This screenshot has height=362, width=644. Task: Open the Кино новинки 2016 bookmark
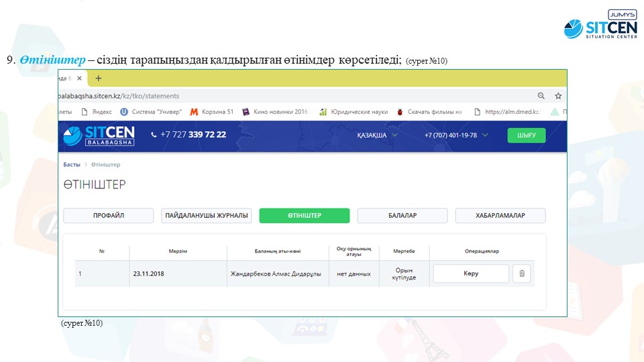[275, 112]
